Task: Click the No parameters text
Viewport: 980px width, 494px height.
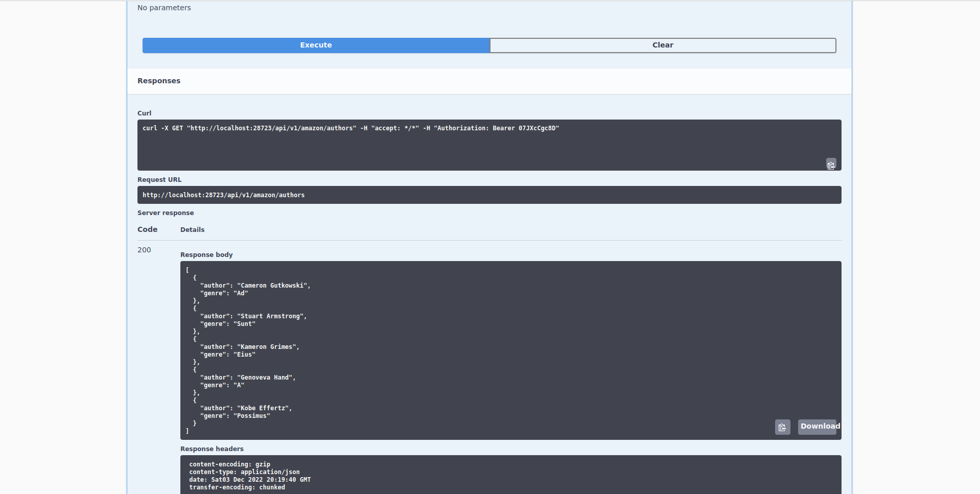Action: pos(164,8)
